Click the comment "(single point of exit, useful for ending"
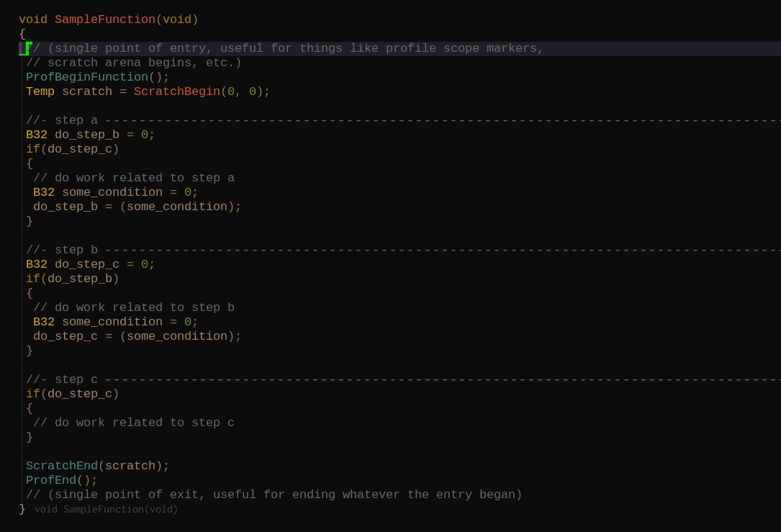 pos(191,495)
